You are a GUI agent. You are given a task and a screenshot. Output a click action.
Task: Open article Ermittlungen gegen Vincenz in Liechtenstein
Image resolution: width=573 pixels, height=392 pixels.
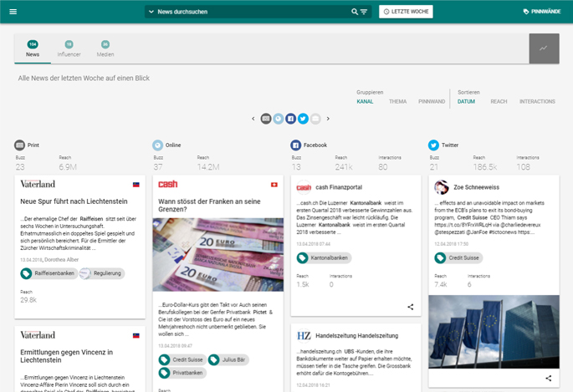point(67,356)
